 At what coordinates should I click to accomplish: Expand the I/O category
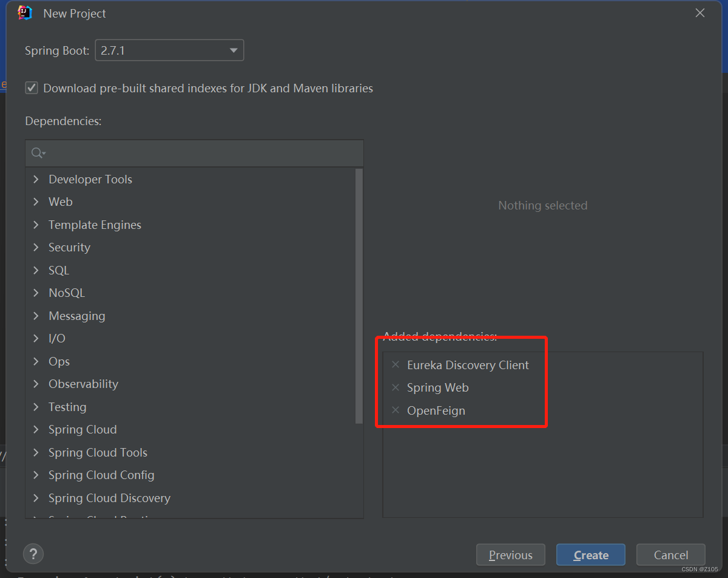(x=36, y=338)
